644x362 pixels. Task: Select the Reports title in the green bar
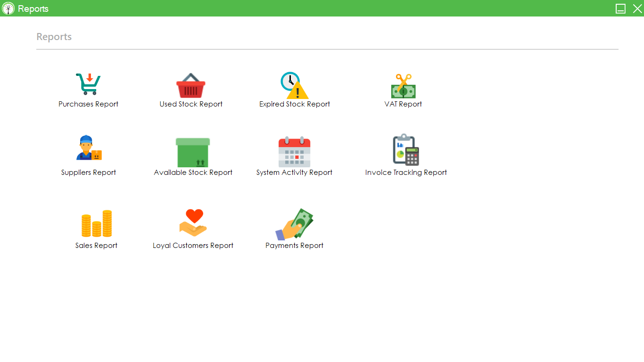(33, 8)
